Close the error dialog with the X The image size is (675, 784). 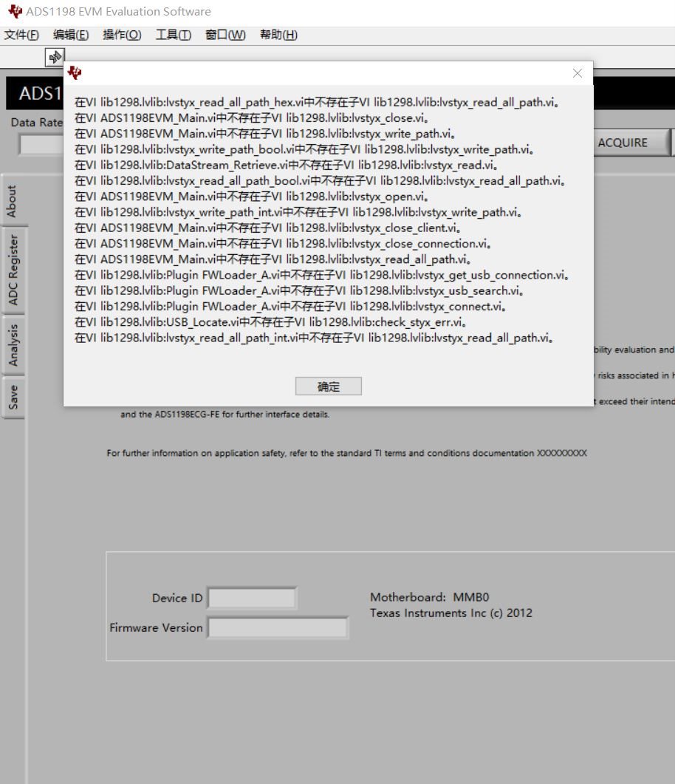[x=577, y=73]
